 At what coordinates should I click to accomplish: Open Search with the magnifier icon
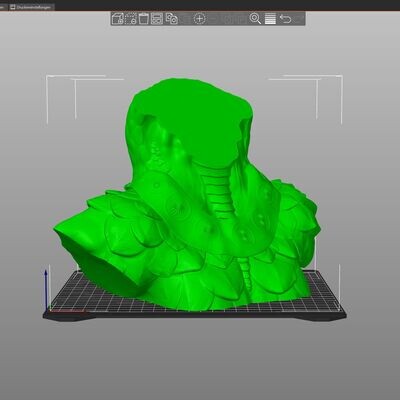tap(255, 19)
